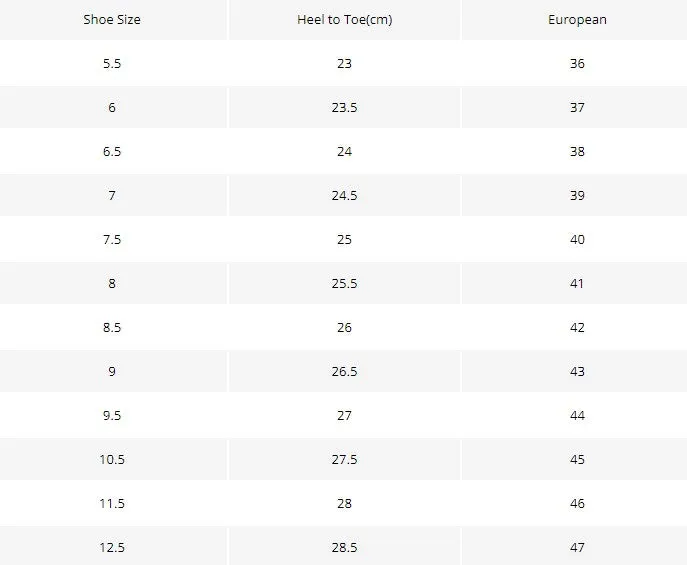Select the 23.5 heel to toe cell
687x565 pixels.
coord(344,108)
